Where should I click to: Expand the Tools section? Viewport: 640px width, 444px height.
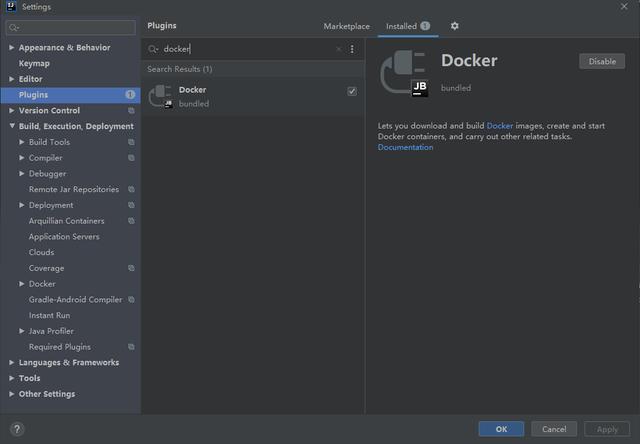12,378
